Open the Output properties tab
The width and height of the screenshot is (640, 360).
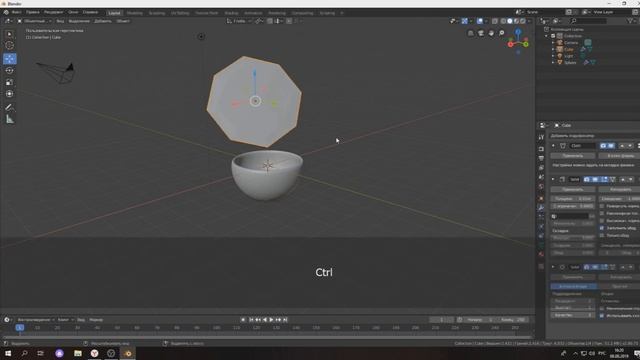point(541,158)
